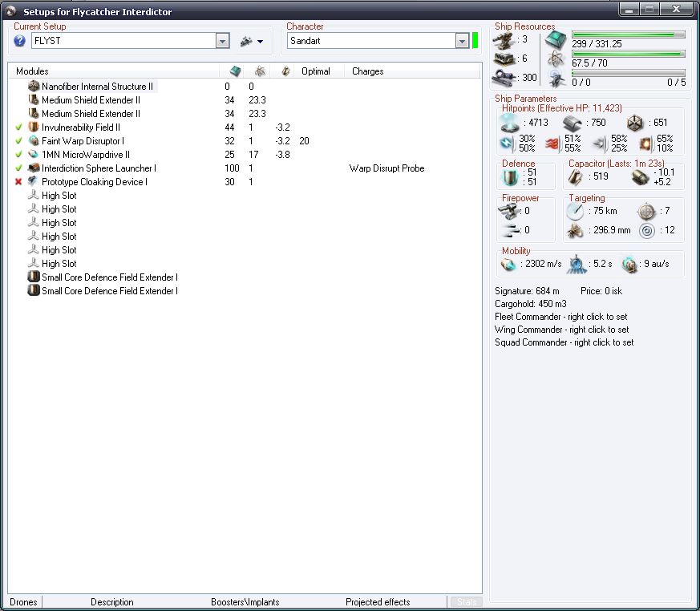700x611 pixels.
Task: Click the CPU column header icon
Action: (x=235, y=71)
